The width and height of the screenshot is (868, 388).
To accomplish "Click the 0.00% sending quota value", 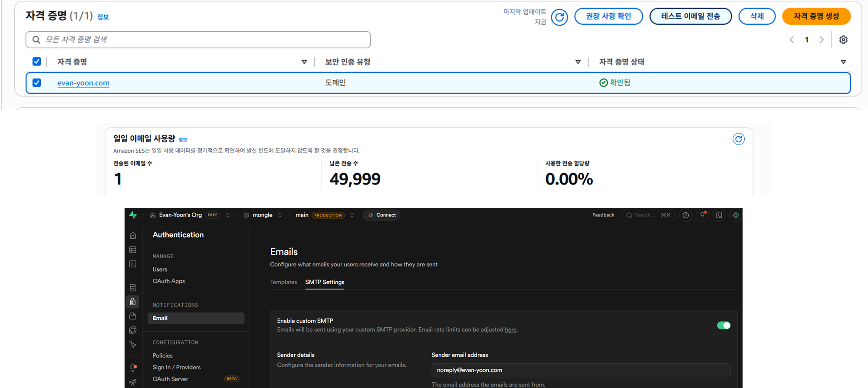I will pyautogui.click(x=569, y=179).
